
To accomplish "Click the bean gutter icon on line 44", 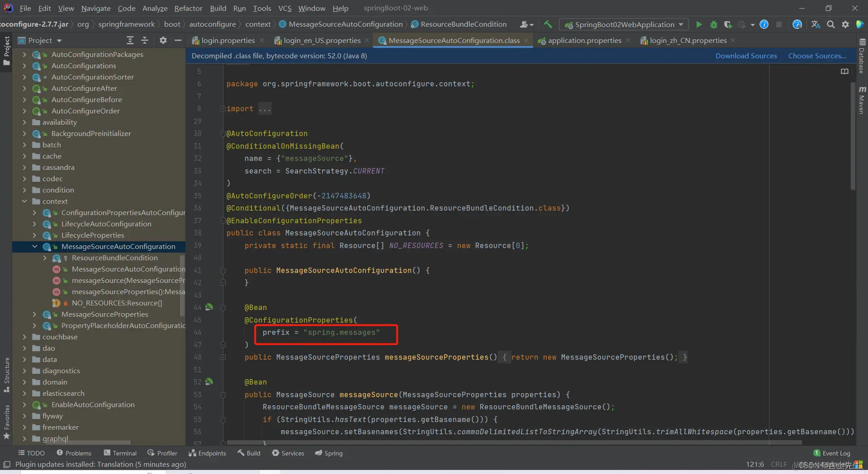I will click(x=209, y=307).
